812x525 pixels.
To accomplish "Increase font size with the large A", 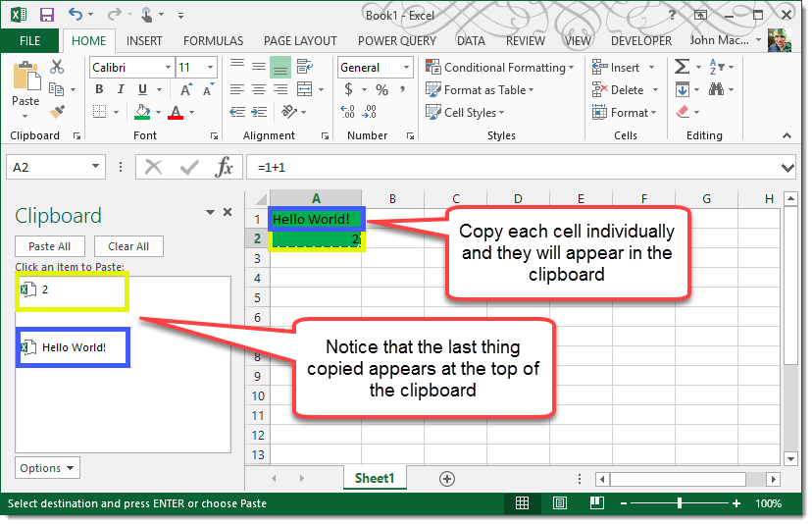I will tap(186, 89).
